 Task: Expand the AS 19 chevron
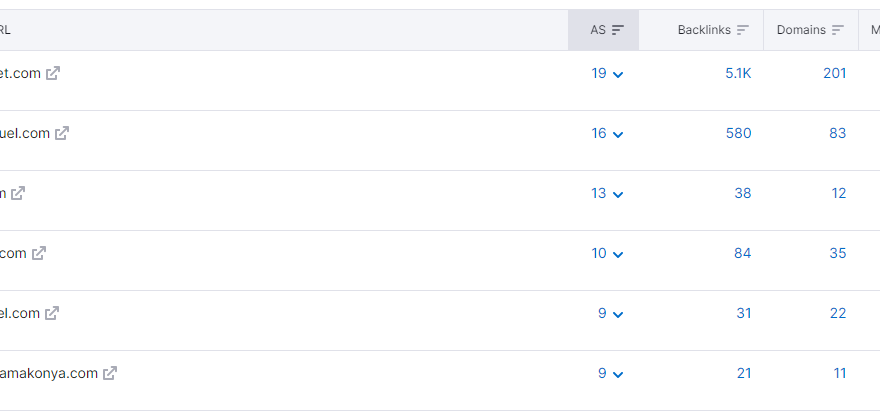(618, 74)
